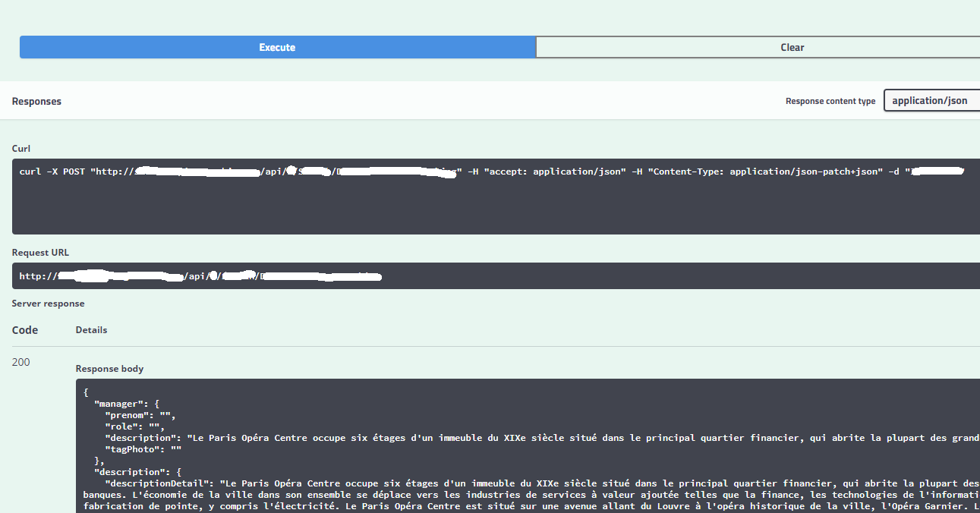Click the Curl label

click(21, 149)
